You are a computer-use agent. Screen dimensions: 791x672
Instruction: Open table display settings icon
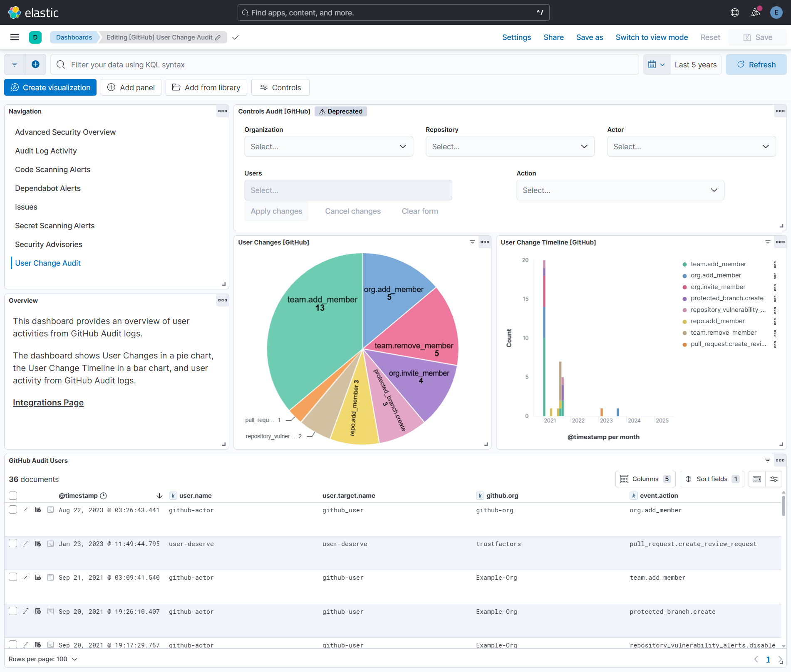click(774, 479)
